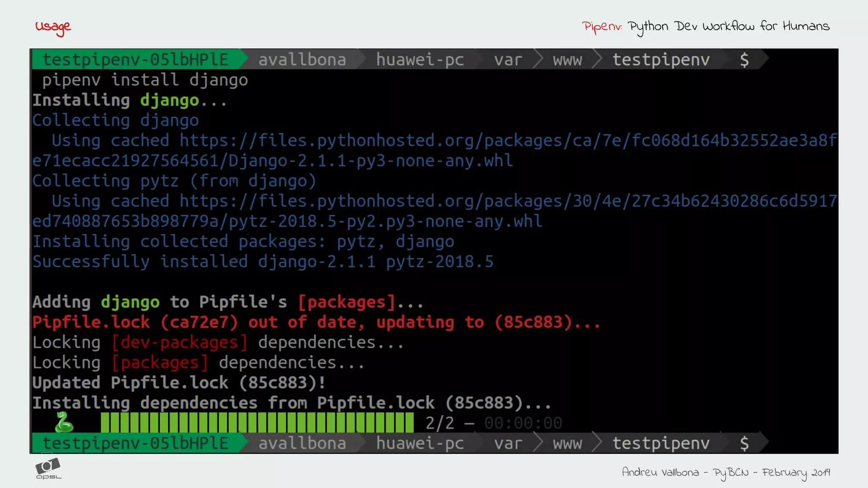Click top prompt segment 'avallbona'
The height and width of the screenshot is (488, 868).
pos(302,59)
